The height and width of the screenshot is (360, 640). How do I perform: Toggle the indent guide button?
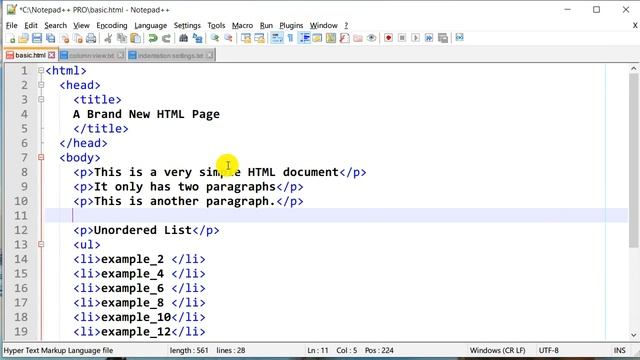(304, 38)
